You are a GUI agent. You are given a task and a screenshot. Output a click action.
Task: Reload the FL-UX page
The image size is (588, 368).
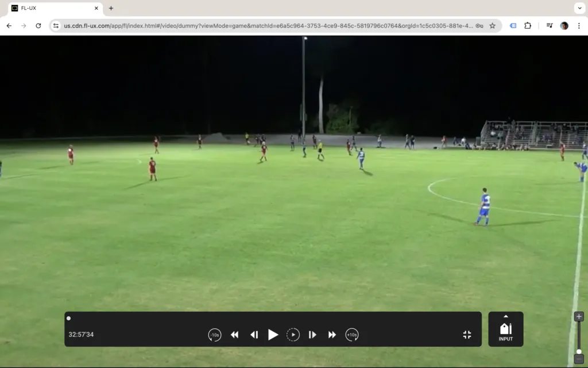click(38, 25)
